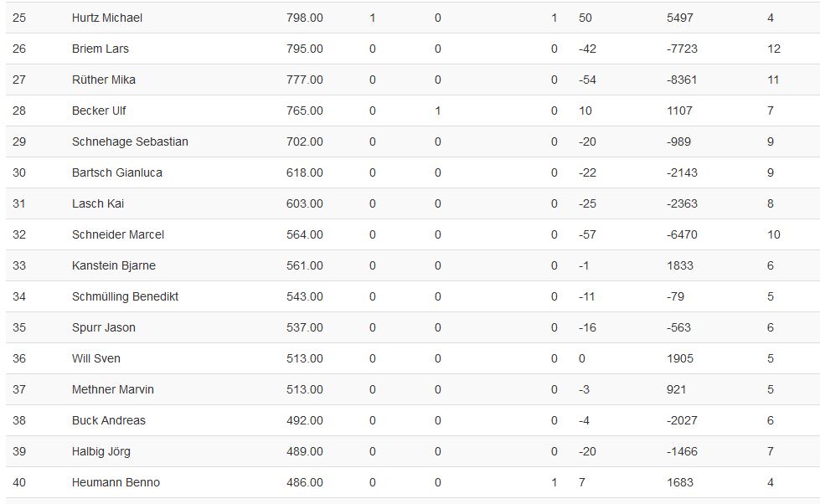The image size is (820, 504).
Task: Select the Kanstein Bjarne row
Action: (x=413, y=265)
